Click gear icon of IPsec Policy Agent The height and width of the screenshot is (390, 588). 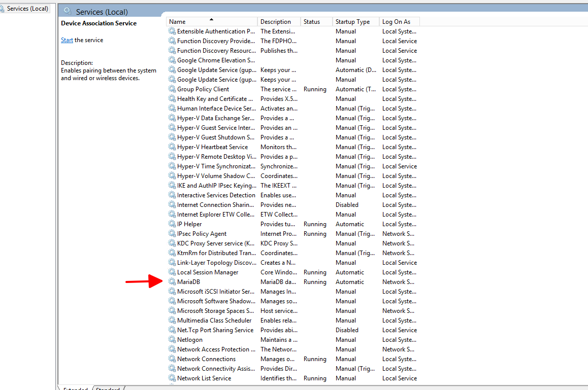(172, 233)
